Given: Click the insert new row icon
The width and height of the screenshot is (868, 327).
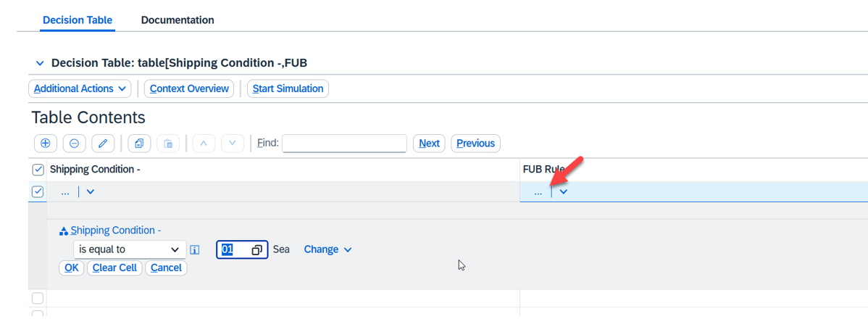Looking at the screenshot, I should coord(45,144).
